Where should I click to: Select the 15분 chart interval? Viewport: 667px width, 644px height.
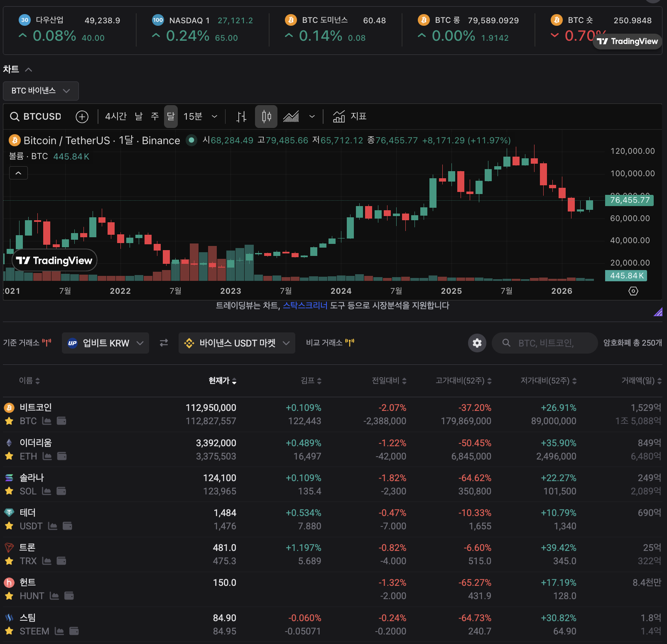pos(193,116)
